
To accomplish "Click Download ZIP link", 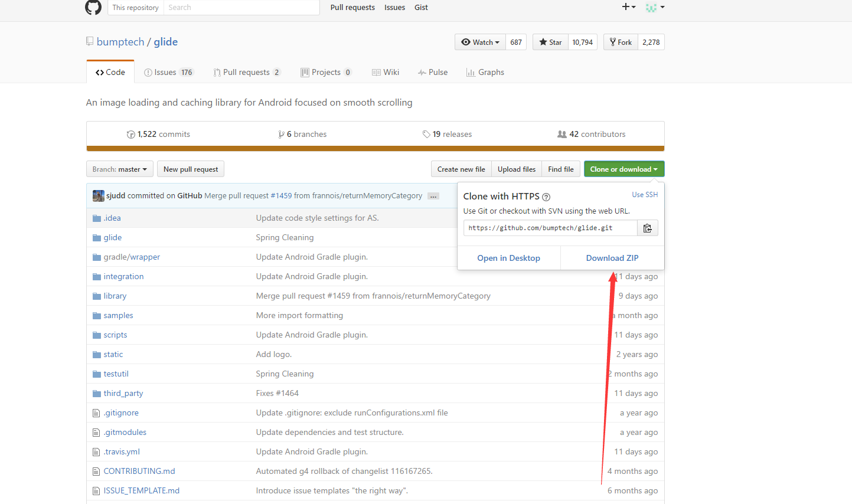I will tap(612, 258).
